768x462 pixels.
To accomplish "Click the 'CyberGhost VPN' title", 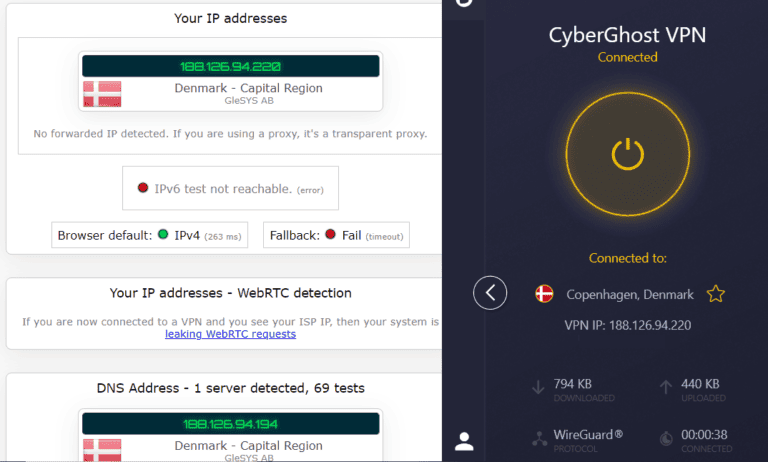I will tap(627, 35).
